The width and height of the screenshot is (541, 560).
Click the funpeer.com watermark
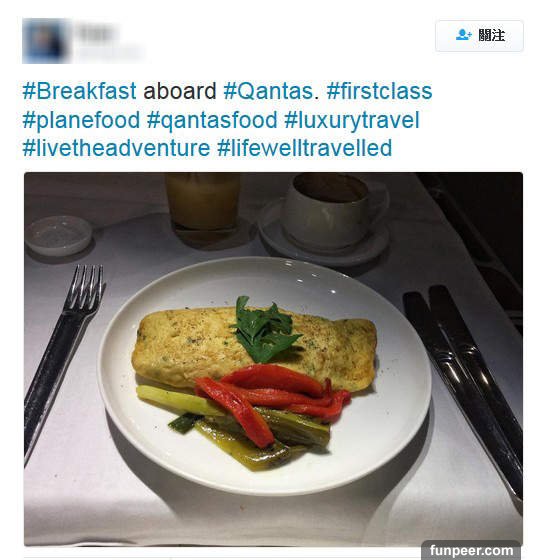pos(471,550)
